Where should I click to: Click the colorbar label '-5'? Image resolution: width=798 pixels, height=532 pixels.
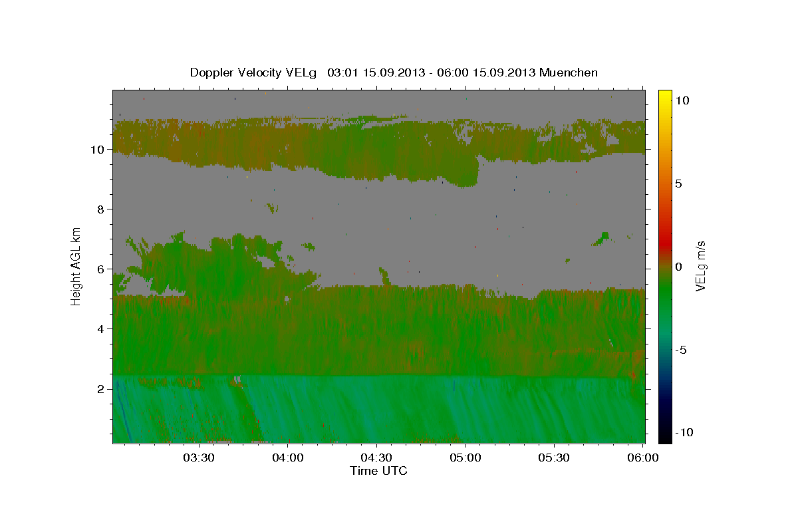(x=682, y=350)
